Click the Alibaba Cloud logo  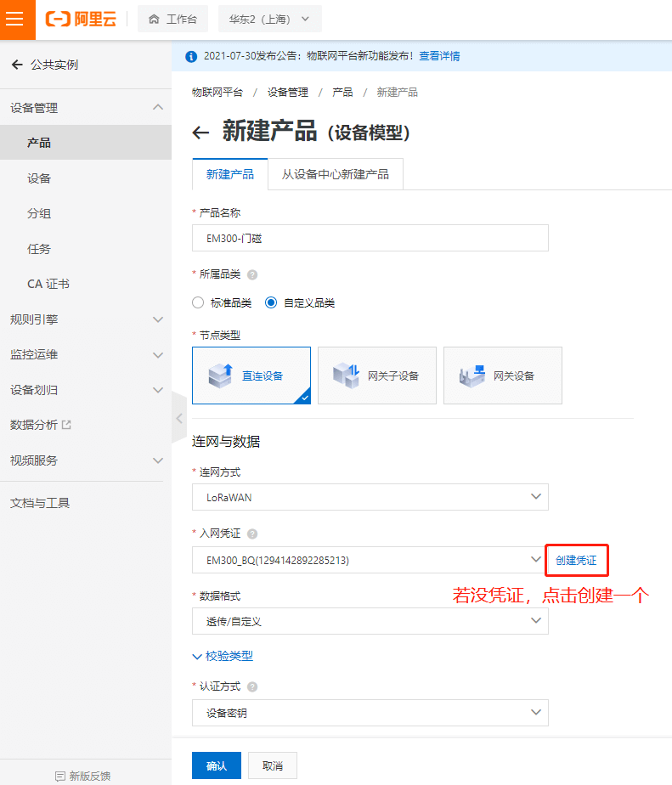(x=81, y=19)
